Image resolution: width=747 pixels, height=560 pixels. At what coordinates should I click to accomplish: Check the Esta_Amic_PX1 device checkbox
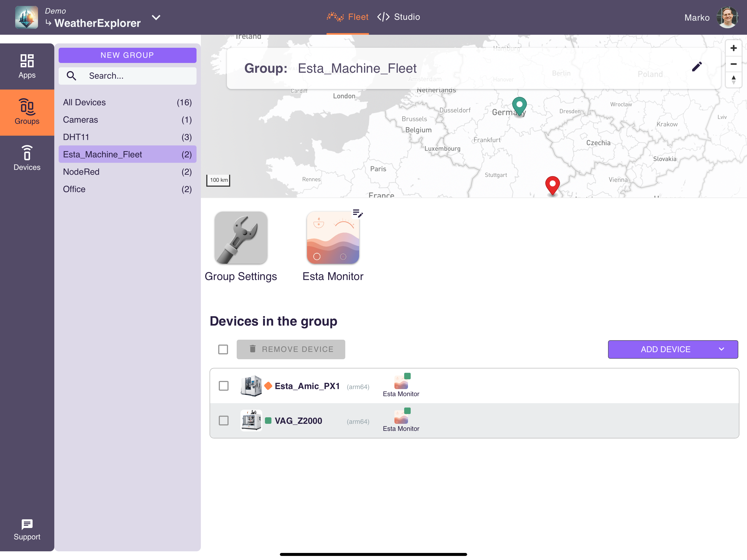224,386
